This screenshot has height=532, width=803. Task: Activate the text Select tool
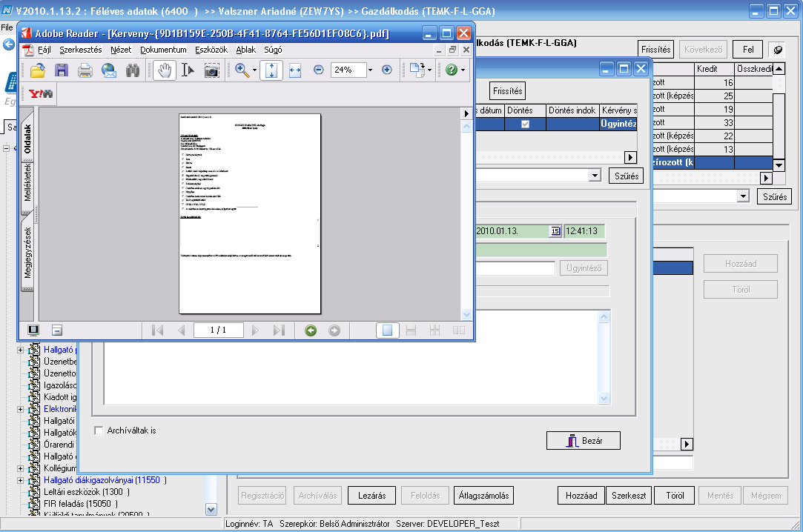click(188, 70)
